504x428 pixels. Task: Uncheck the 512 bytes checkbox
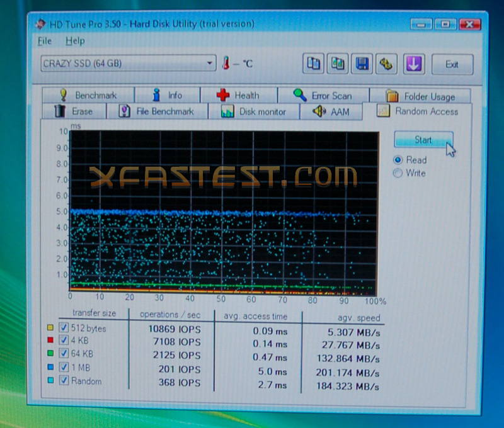64,327
